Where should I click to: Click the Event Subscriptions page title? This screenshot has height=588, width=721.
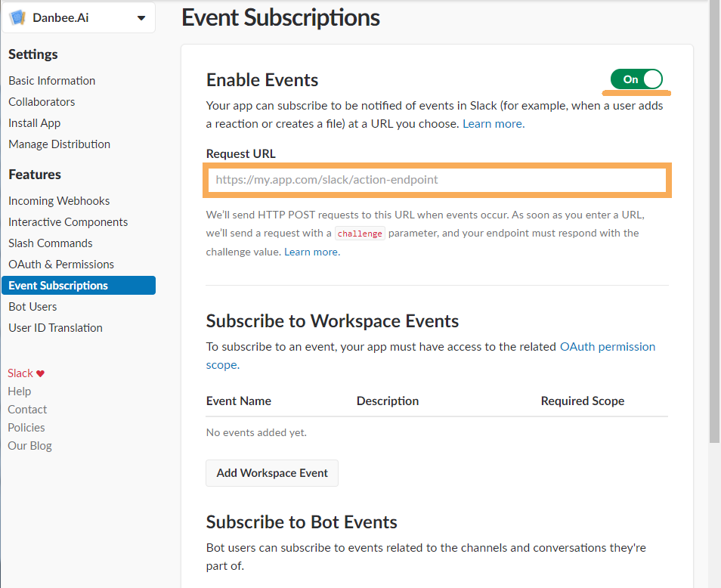pos(281,17)
